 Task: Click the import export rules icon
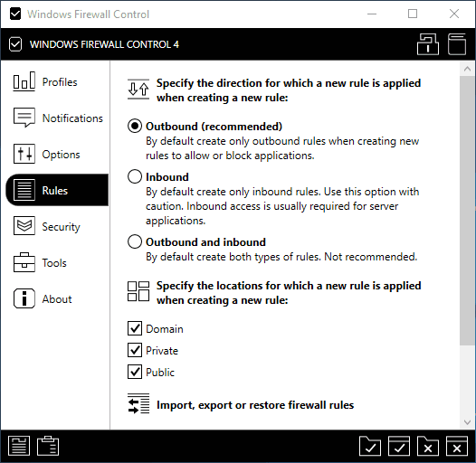point(138,403)
